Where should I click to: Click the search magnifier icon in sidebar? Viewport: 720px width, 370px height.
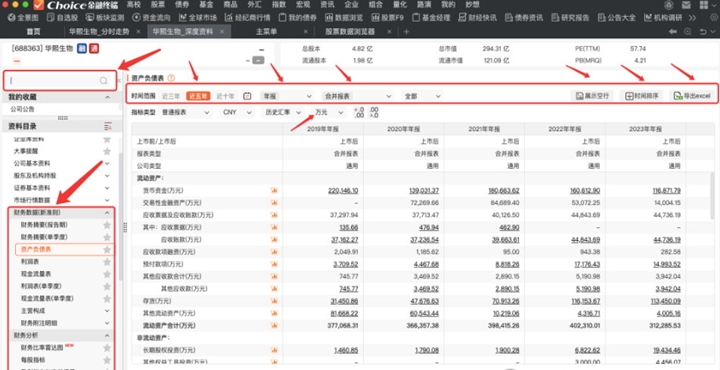click(x=104, y=81)
